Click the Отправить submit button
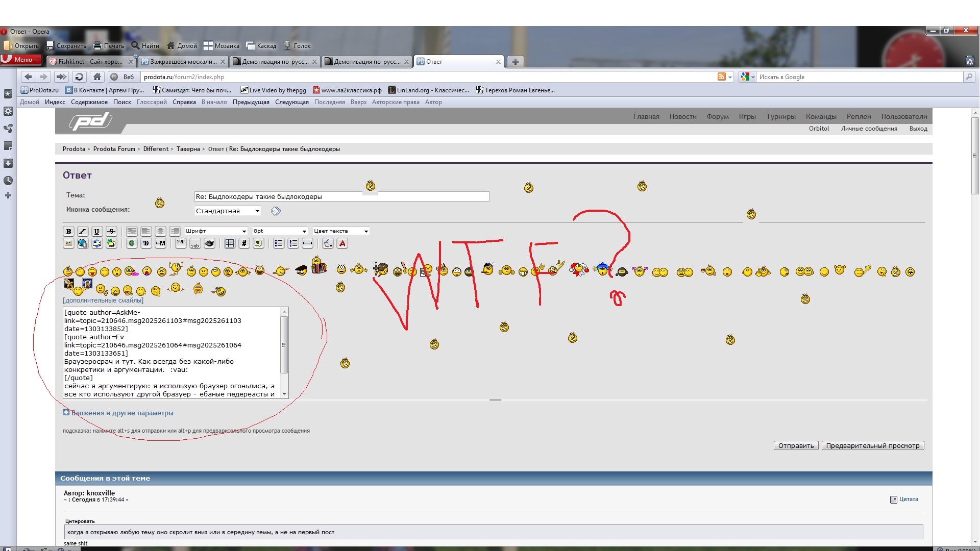 pos(796,445)
